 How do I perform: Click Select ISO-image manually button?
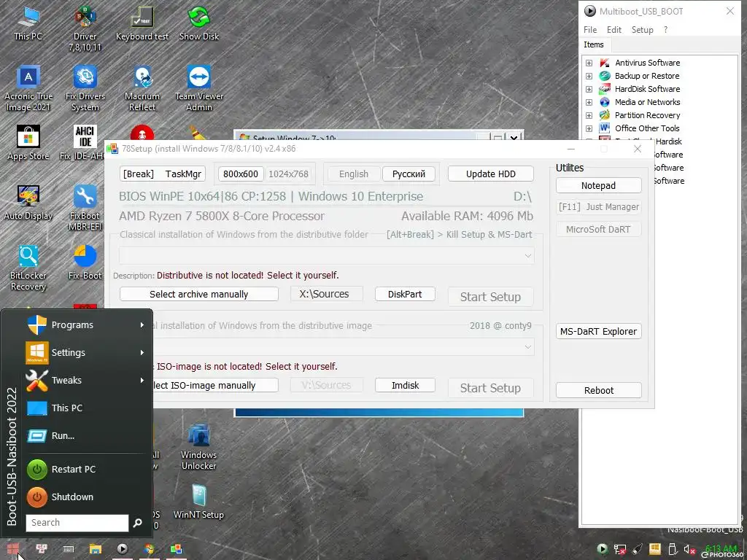click(215, 385)
